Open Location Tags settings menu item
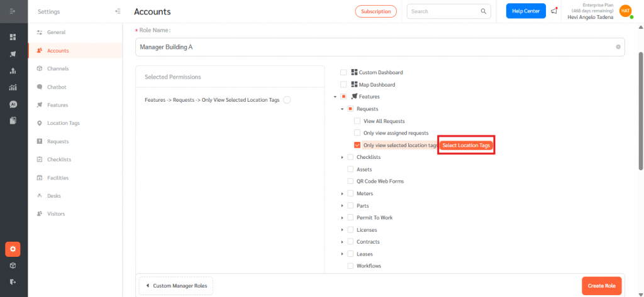 (63, 123)
